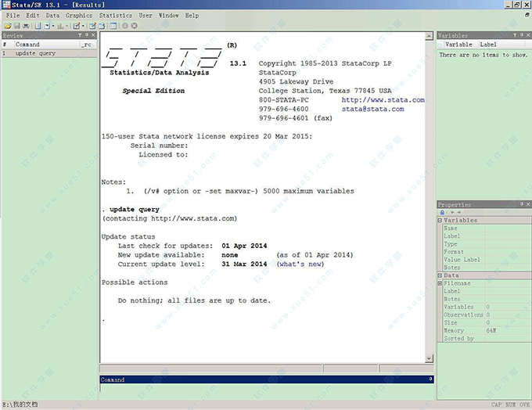Click the Command column header in Review
This screenshot has height=410, width=532.
[x=46, y=45]
